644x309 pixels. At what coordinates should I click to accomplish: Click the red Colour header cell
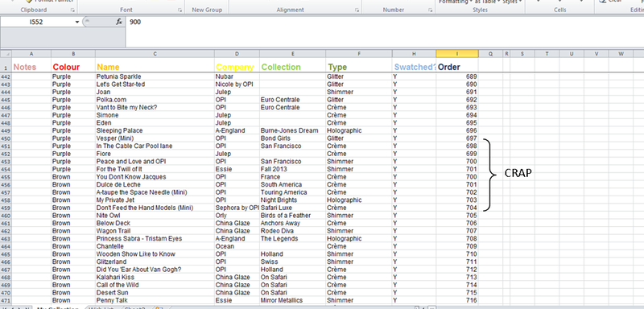point(73,67)
